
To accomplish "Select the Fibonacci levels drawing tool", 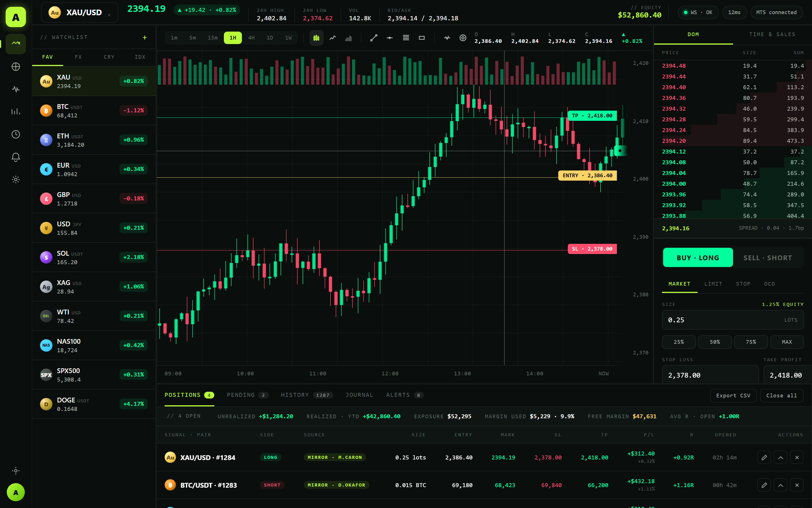I will click(x=406, y=38).
